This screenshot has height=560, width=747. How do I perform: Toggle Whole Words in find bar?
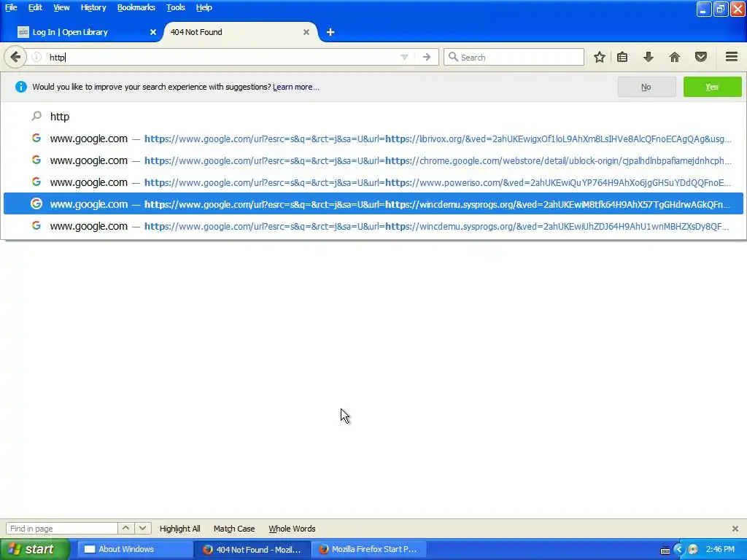pos(292,529)
